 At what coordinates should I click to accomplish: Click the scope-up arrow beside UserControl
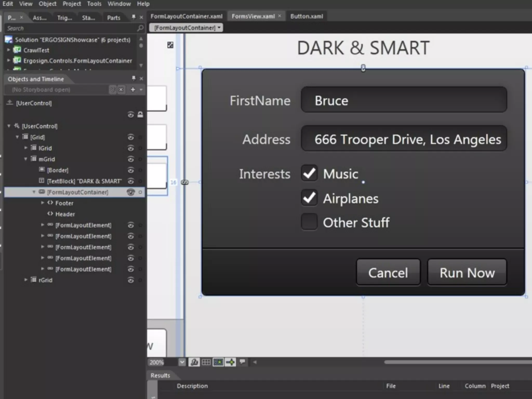[10, 103]
